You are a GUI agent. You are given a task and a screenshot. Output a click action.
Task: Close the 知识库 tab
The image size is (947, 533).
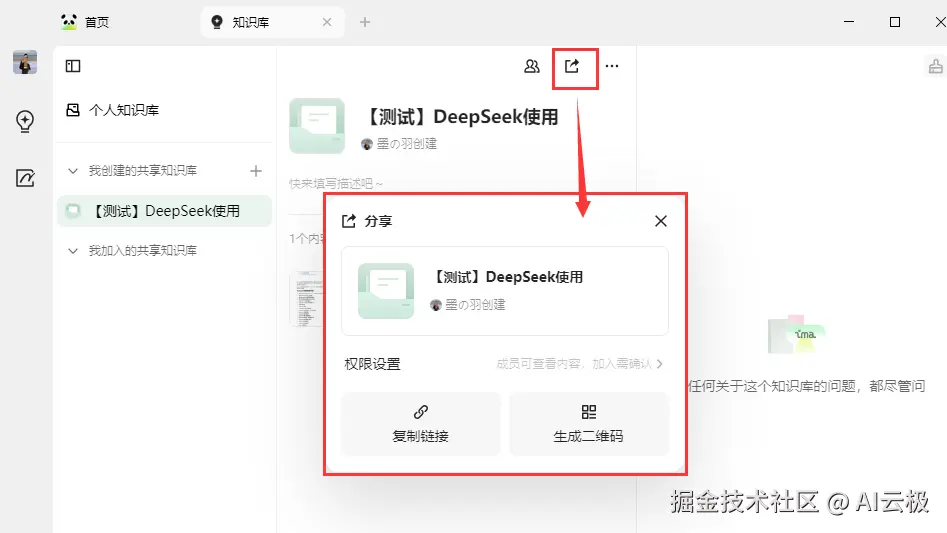(327, 22)
